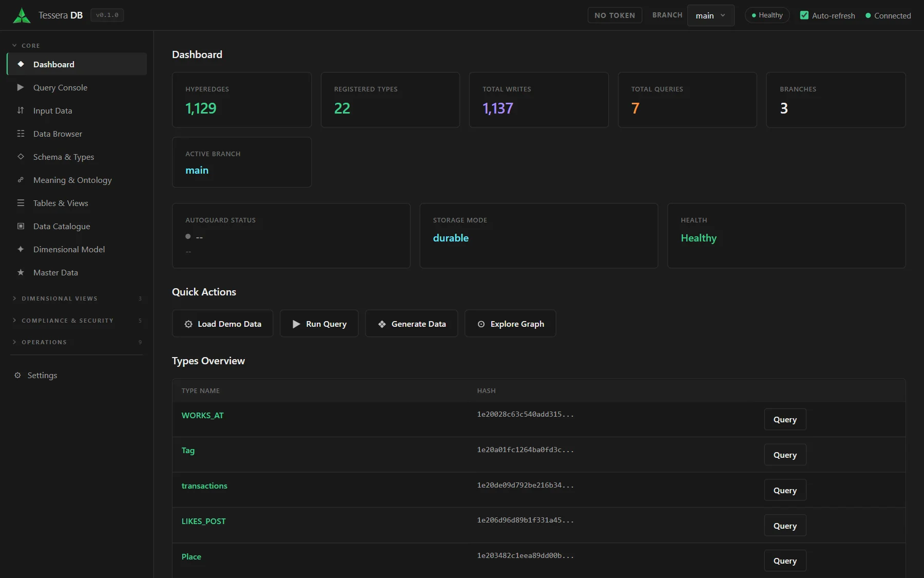Viewport: 924px width, 578px height.
Task: Click the Input Data arrows icon
Action: point(21,110)
